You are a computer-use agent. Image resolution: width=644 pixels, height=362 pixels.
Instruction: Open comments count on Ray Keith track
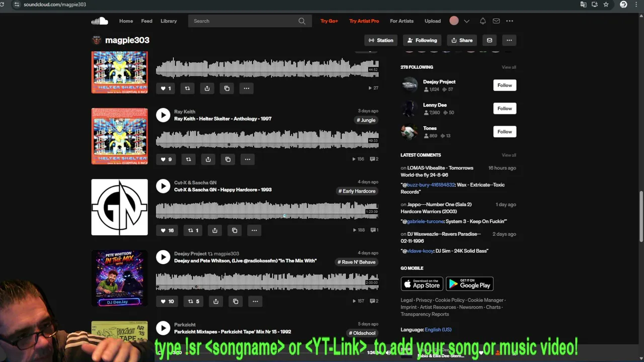tap(374, 159)
